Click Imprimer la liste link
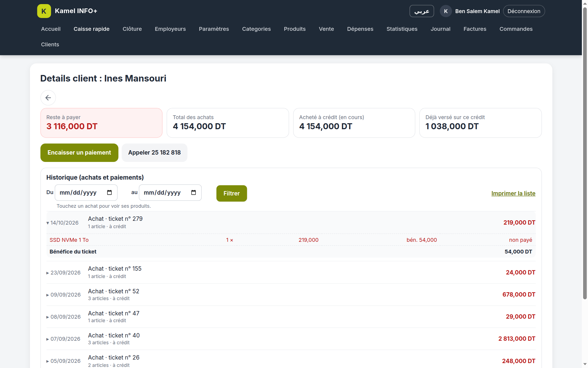This screenshot has height=368, width=588. point(513,193)
